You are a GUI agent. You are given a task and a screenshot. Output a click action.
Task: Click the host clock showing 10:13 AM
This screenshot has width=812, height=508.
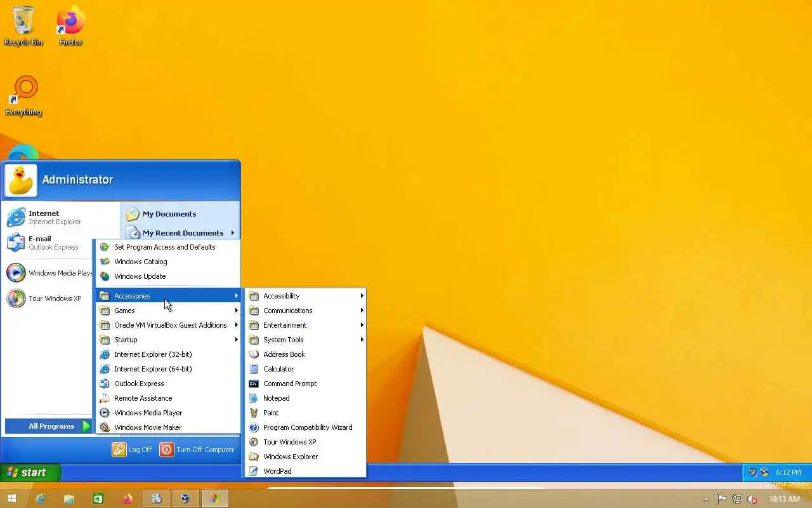click(x=784, y=499)
